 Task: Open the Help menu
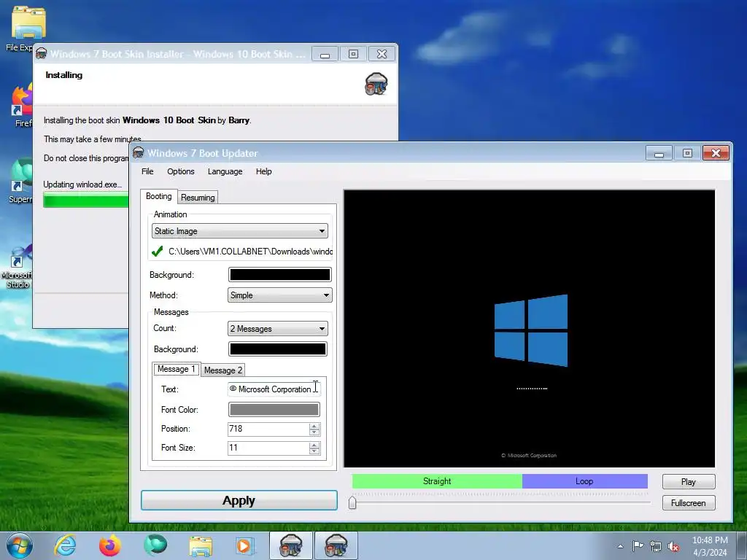pos(263,171)
